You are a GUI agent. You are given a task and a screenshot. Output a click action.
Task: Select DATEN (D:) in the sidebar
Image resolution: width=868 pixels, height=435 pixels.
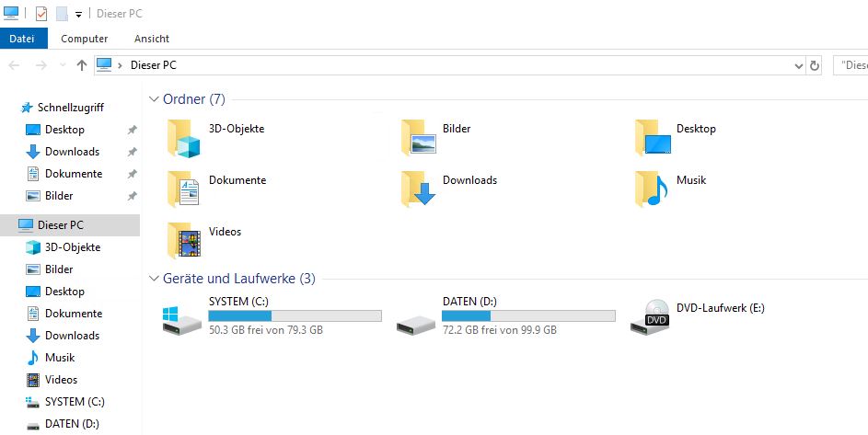coord(72,425)
